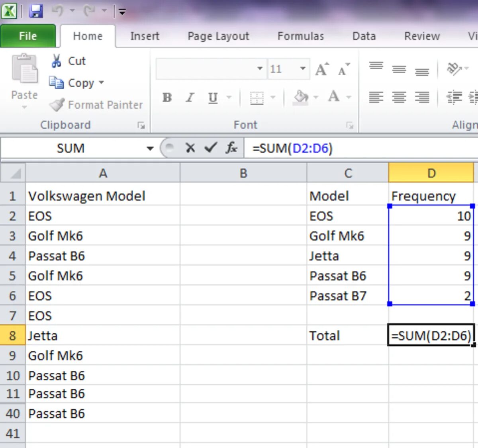Select row 8 header

[13, 336]
